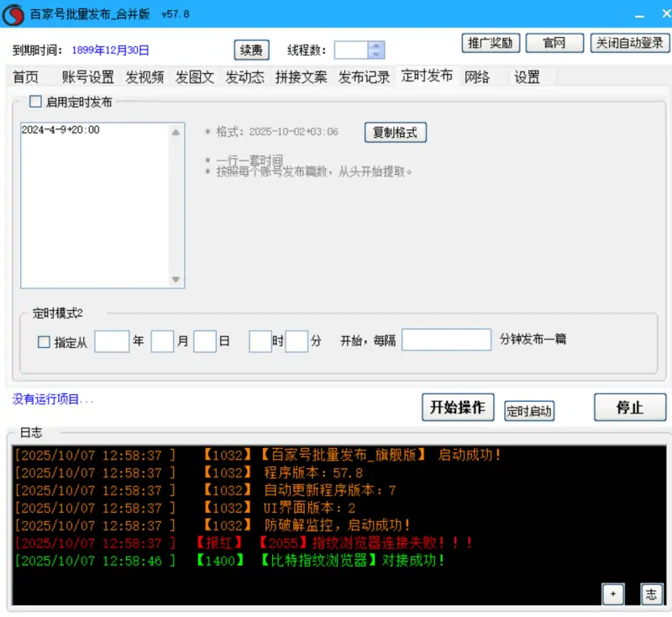Switch to the 账号设置 tab
672x617 pixels.
click(87, 77)
